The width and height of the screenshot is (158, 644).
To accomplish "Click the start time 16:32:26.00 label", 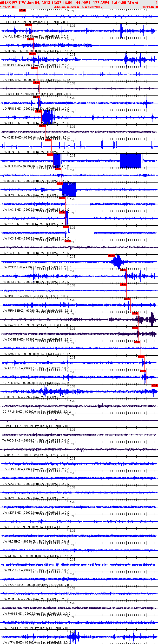I will pos(8,7).
